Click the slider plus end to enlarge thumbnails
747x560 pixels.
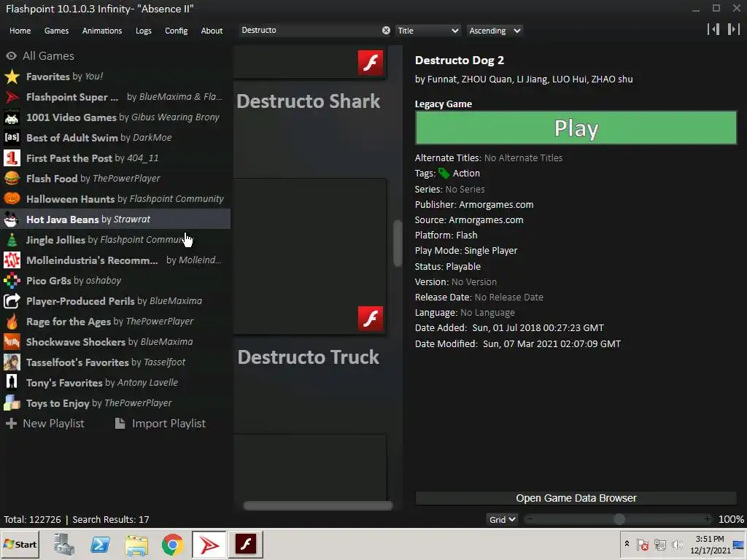point(708,519)
